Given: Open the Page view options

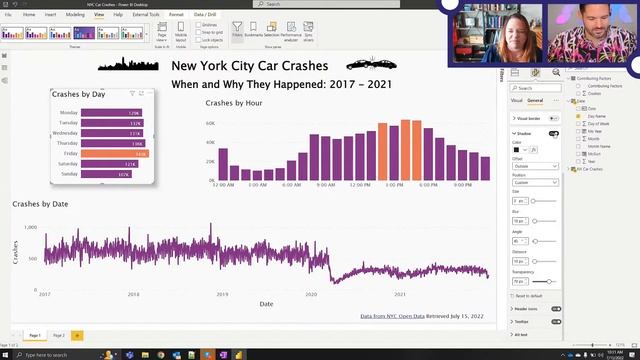Looking at the screenshot, I should click(x=162, y=32).
